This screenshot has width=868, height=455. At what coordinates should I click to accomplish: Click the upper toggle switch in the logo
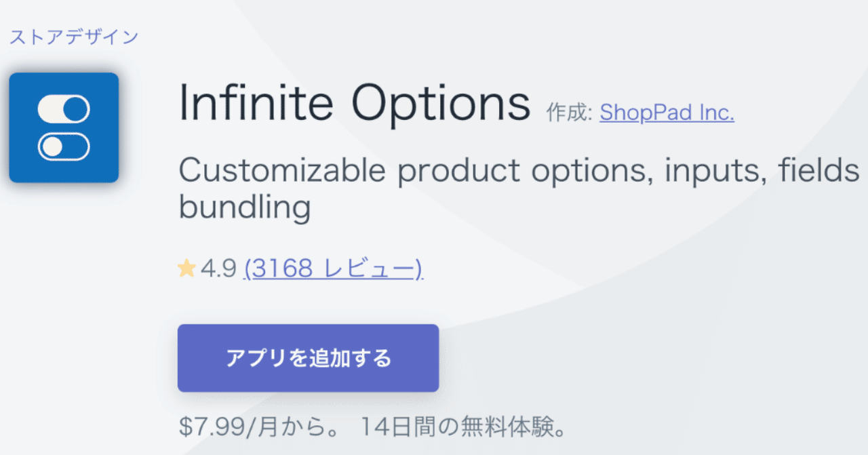(x=64, y=109)
